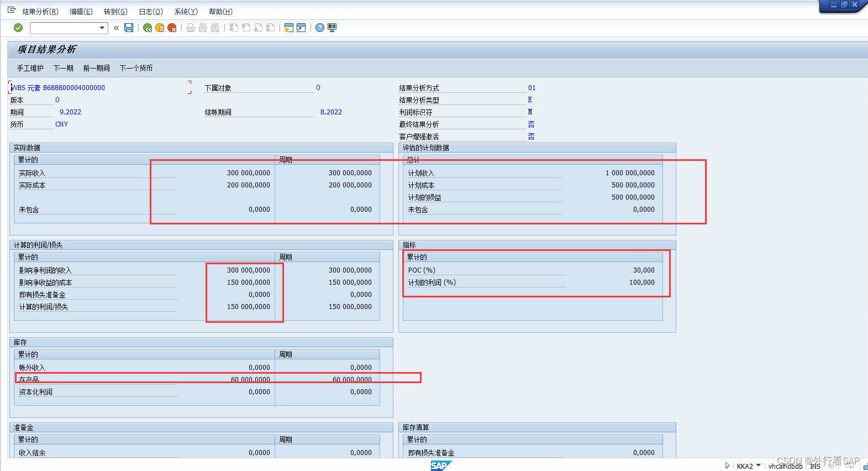
Task: Click the 版本 value 0
Action: click(57, 100)
